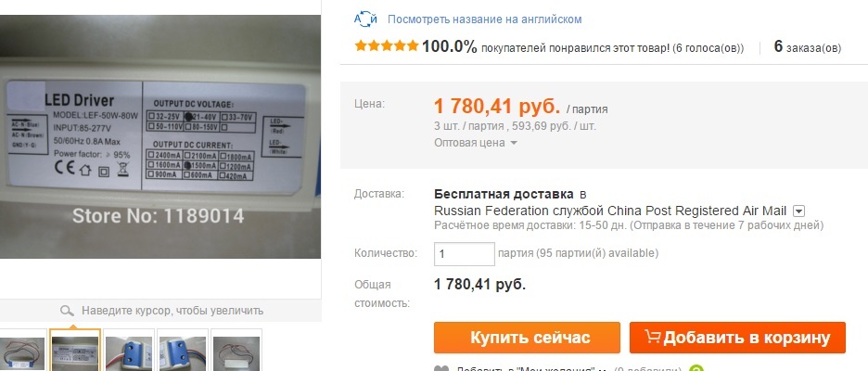The width and height of the screenshot is (868, 371).
Task: Select first thumbnail with wired driver
Action: (22, 350)
